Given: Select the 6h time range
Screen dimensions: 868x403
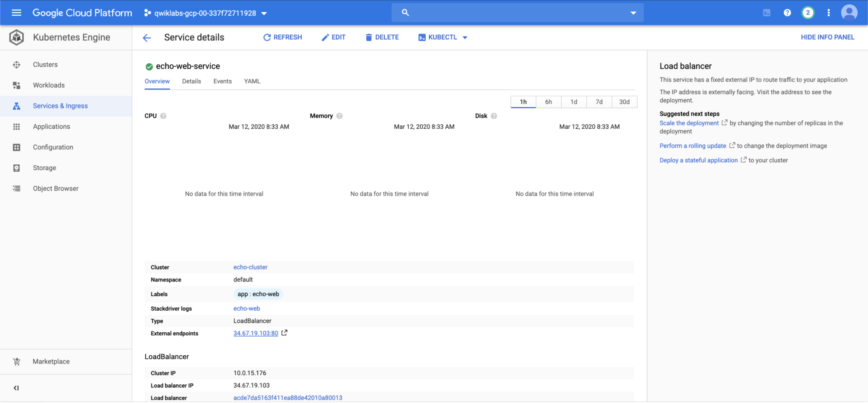Looking at the screenshot, I should coord(549,102).
